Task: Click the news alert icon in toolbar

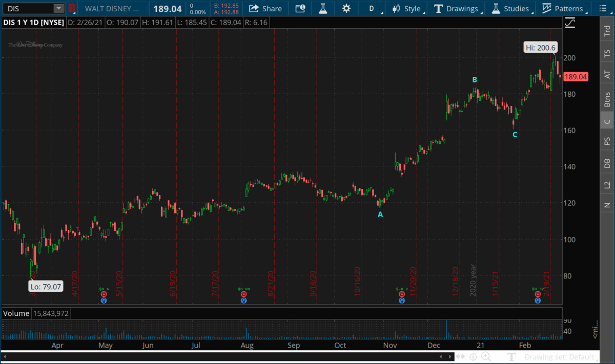Action: click(300, 8)
